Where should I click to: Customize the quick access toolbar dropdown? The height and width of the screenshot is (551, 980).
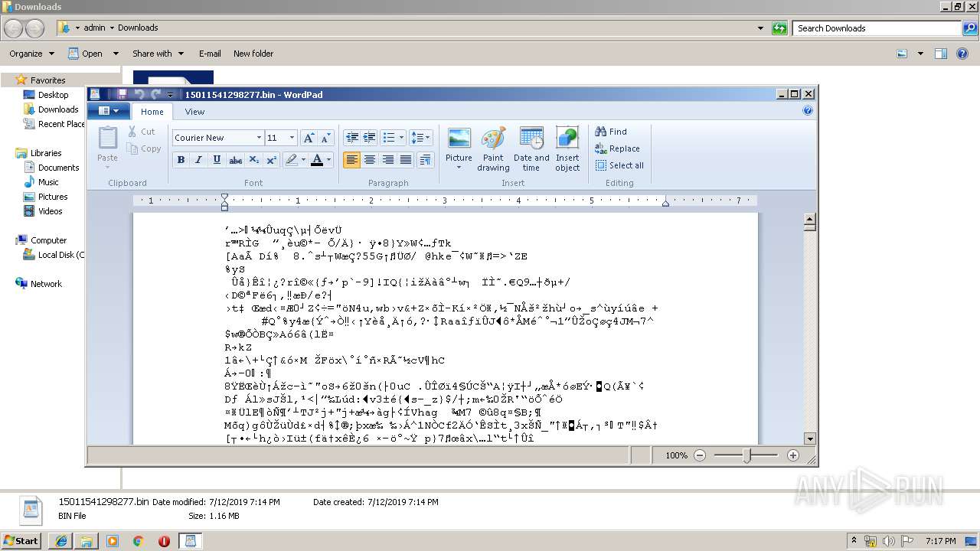click(171, 95)
